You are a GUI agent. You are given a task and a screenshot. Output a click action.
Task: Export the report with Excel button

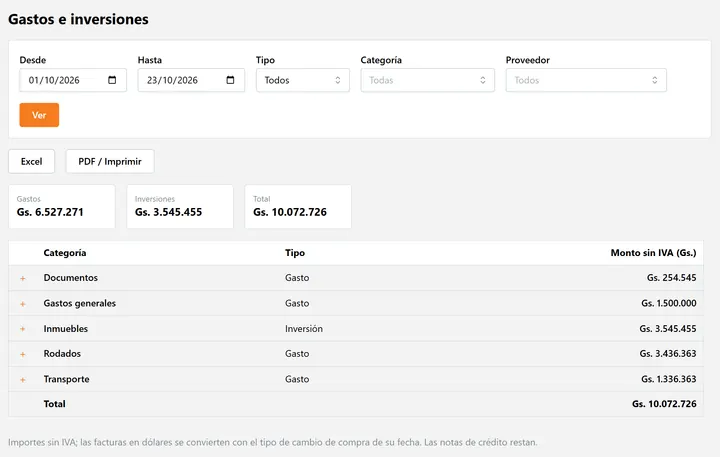tap(32, 161)
